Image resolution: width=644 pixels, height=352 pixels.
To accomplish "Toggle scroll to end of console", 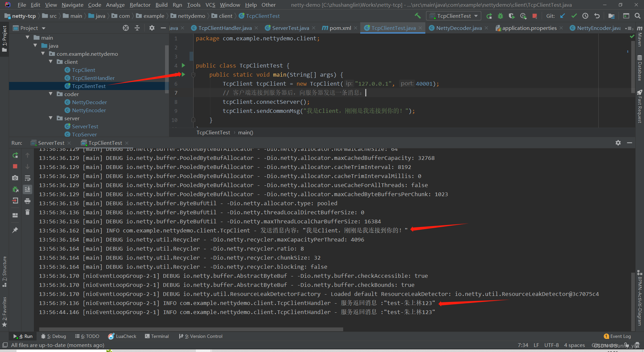I will tap(28, 189).
